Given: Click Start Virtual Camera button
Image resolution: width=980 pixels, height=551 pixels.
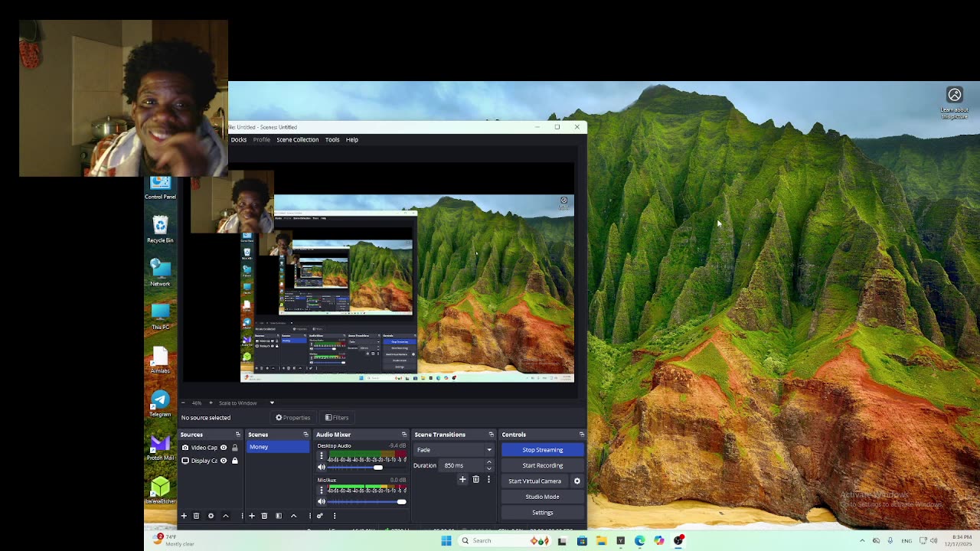Looking at the screenshot, I should pos(535,481).
